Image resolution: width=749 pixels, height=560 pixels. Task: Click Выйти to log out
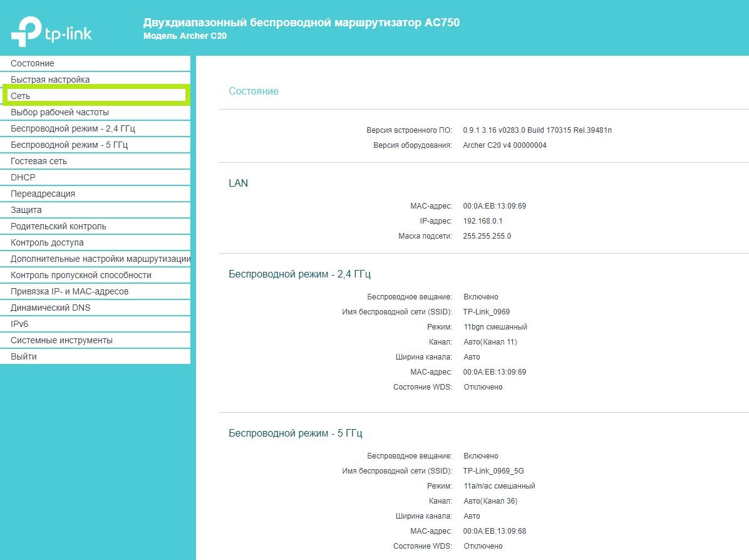24,356
